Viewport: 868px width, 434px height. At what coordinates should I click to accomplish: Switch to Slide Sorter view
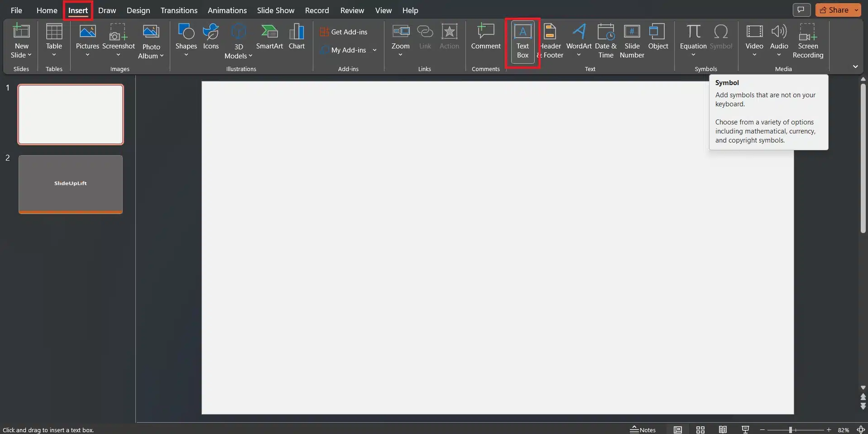(700, 429)
